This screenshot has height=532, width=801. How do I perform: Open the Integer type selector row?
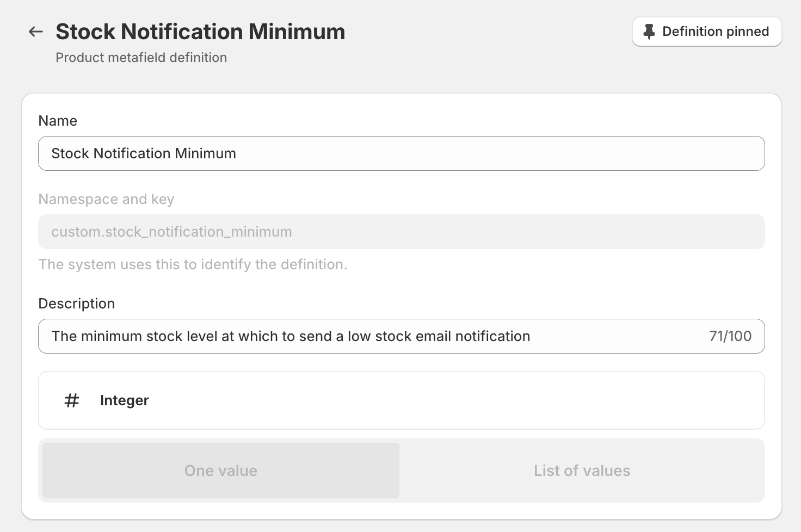click(402, 400)
